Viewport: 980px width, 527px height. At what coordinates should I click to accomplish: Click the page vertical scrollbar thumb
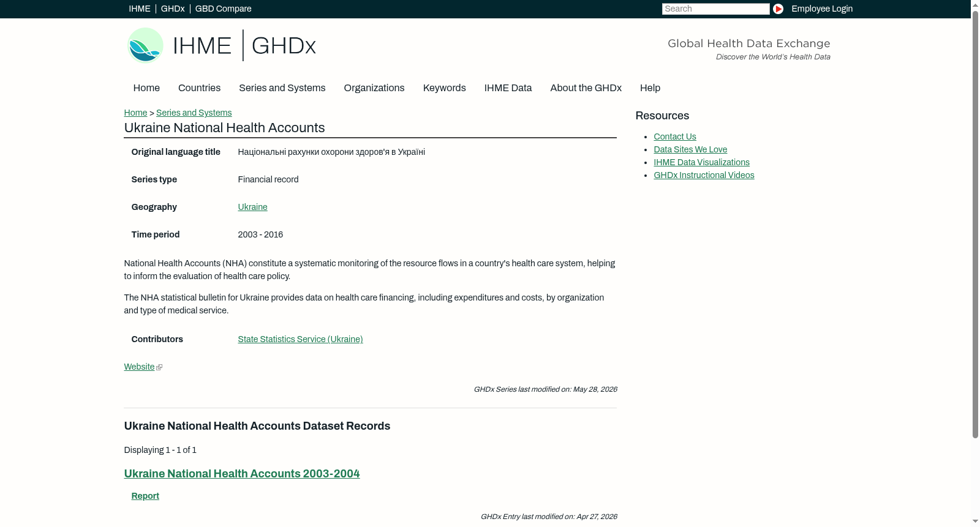[x=975, y=223]
